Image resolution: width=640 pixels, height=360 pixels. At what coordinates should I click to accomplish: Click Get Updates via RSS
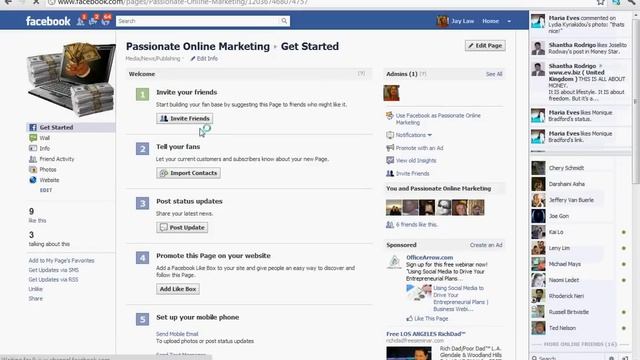(53, 280)
